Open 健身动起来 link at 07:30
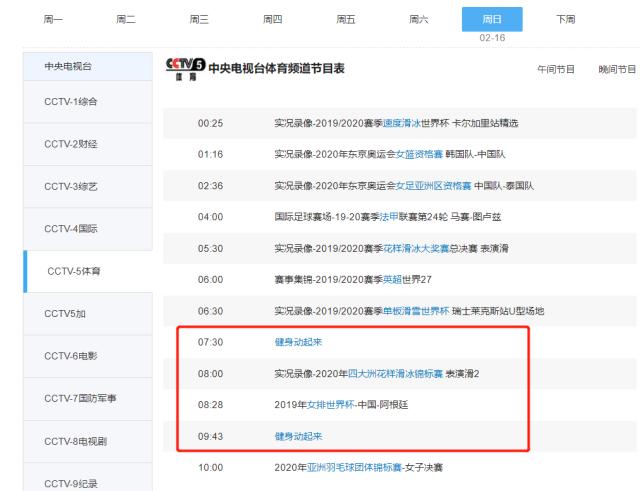This screenshot has height=491, width=641. [x=298, y=342]
